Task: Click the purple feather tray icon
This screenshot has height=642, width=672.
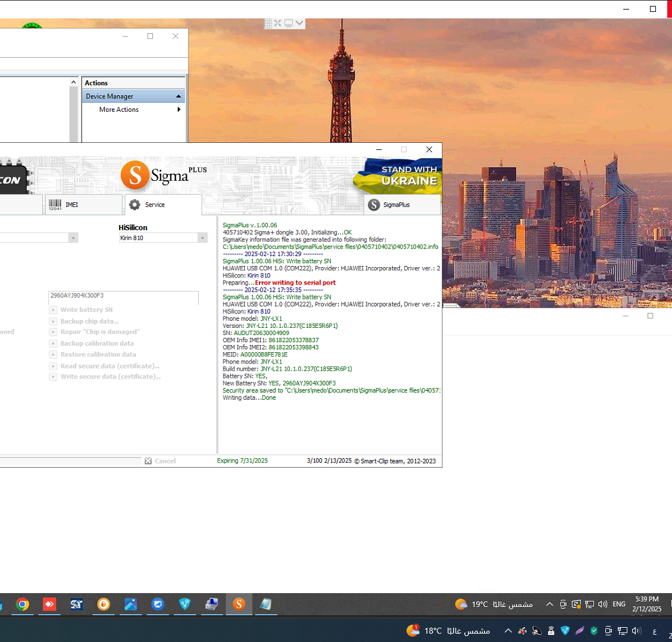Action: pyautogui.click(x=580, y=631)
